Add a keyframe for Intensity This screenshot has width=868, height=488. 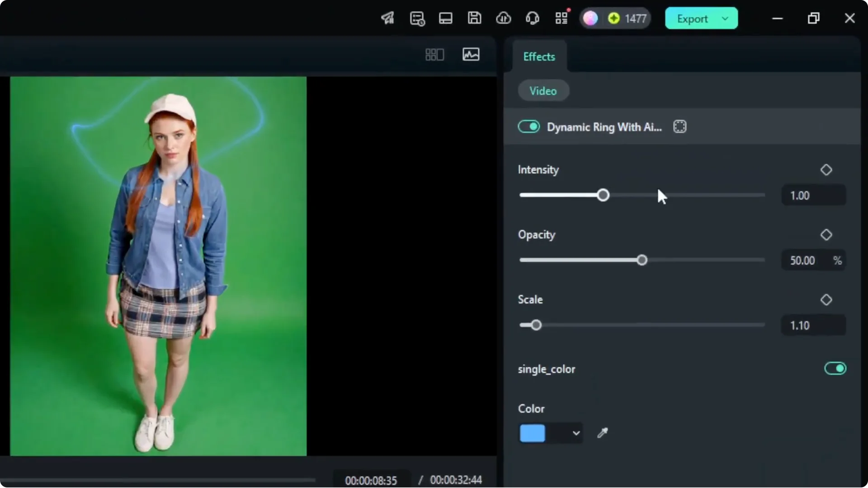(826, 169)
